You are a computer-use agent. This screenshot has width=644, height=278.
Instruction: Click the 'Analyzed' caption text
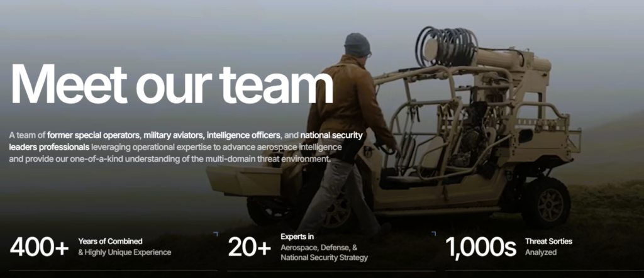click(x=541, y=253)
